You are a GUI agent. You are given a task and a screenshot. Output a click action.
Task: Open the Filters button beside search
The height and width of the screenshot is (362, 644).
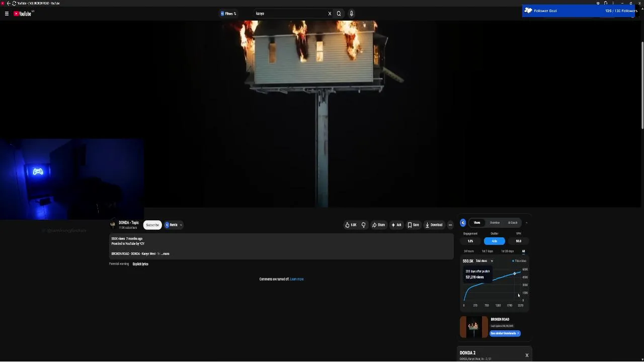(x=228, y=14)
